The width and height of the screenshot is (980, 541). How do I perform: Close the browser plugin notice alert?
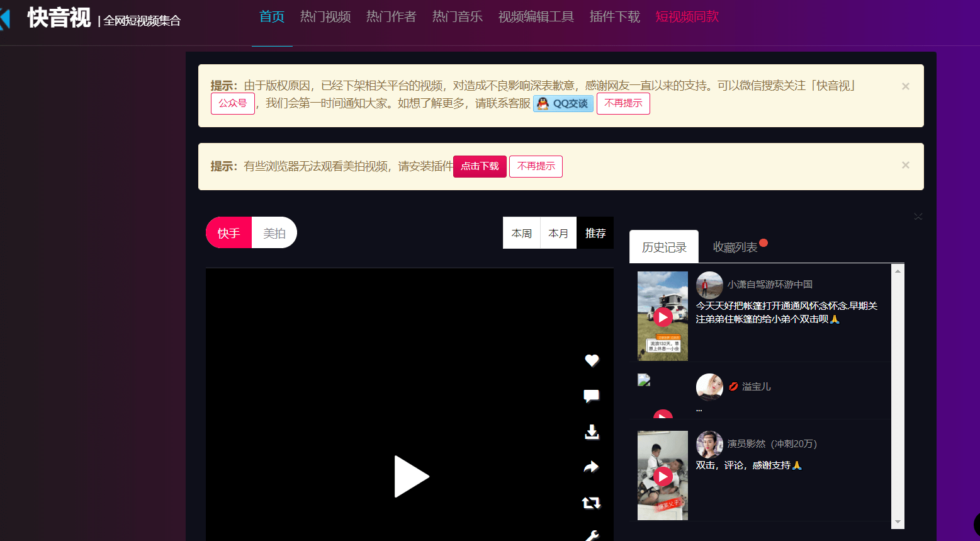click(906, 165)
